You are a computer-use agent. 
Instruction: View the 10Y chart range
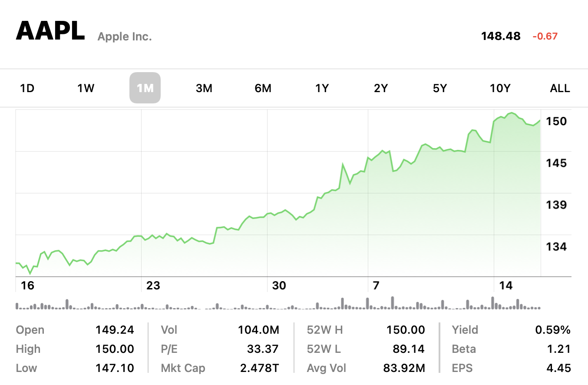pyautogui.click(x=500, y=88)
